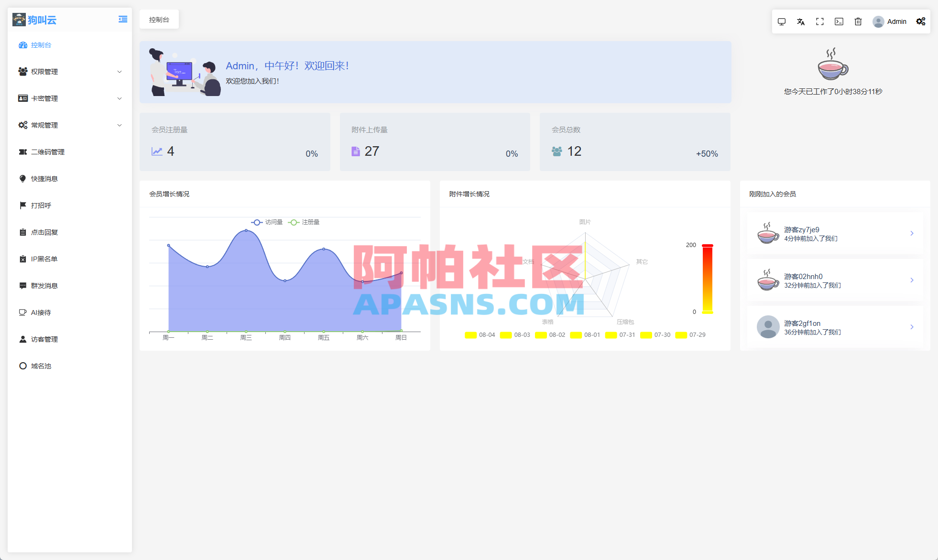Click the 域名池 circle icon

click(x=22, y=366)
